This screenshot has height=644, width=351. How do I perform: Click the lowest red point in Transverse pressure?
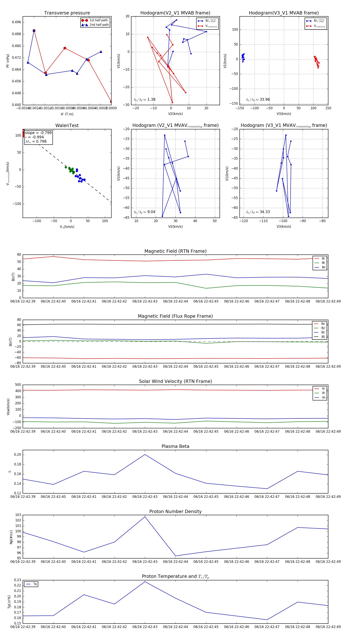coord(111,102)
